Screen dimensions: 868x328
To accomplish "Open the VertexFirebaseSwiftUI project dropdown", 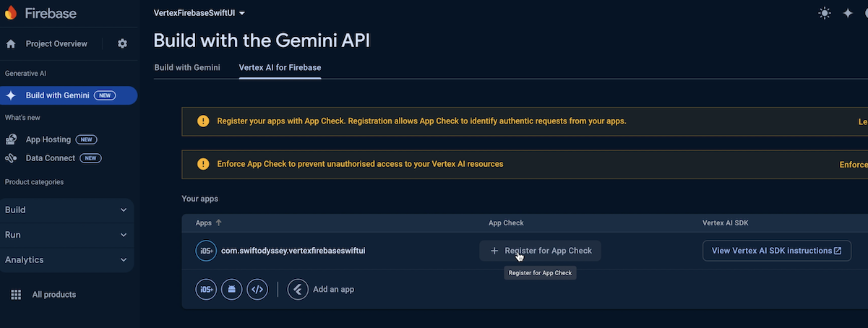I will pos(199,13).
